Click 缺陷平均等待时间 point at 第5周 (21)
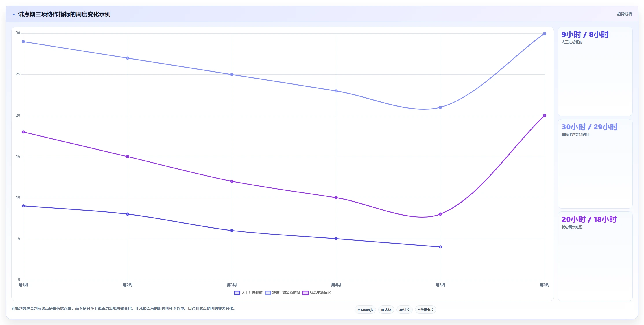644x325 pixels. (x=440, y=107)
